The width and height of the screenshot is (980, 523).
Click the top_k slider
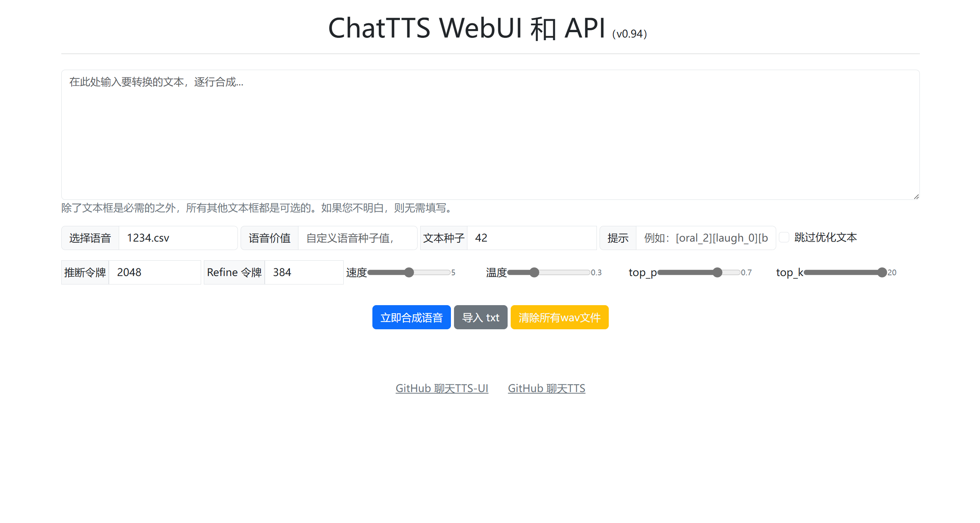click(846, 272)
